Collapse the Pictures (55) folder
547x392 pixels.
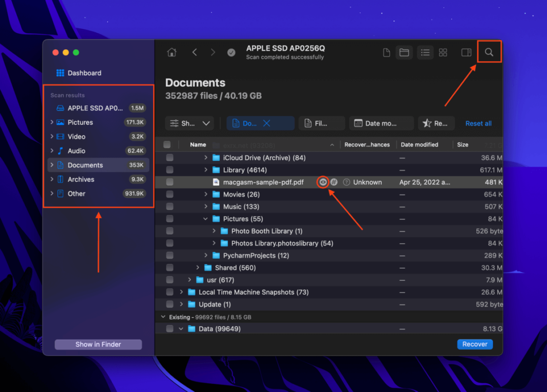click(206, 219)
